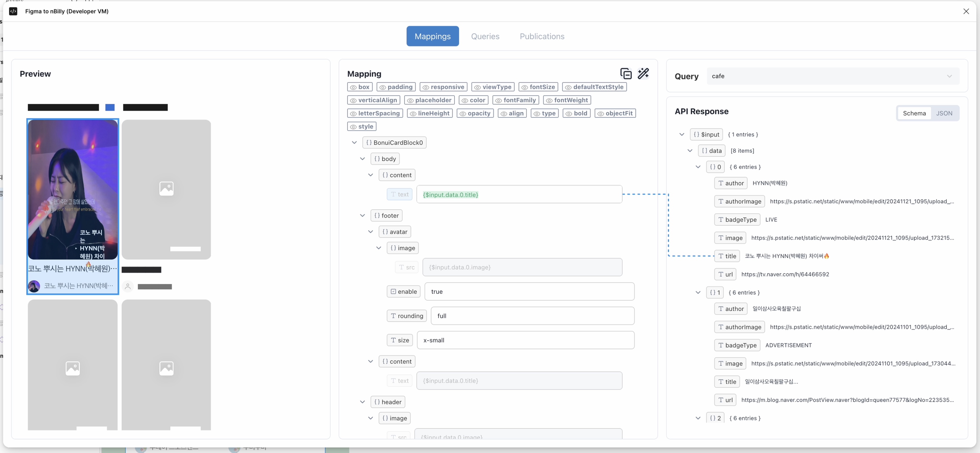Toggle visibility of the padding property

pos(396,87)
